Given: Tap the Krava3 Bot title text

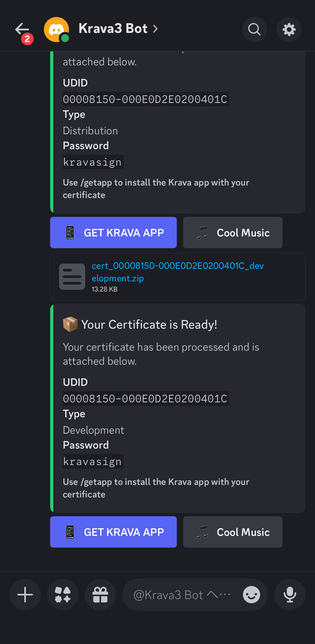Looking at the screenshot, I should [x=113, y=28].
